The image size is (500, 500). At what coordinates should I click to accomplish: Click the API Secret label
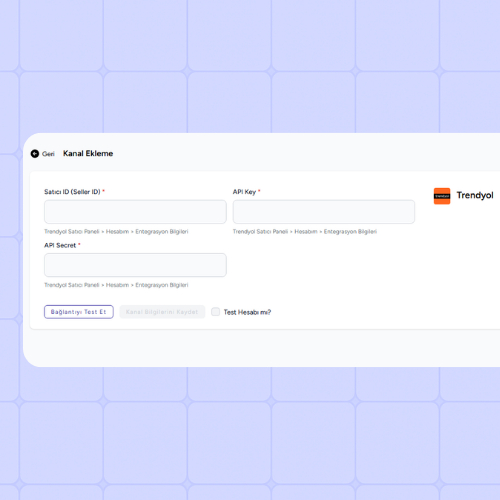pyautogui.click(x=60, y=245)
